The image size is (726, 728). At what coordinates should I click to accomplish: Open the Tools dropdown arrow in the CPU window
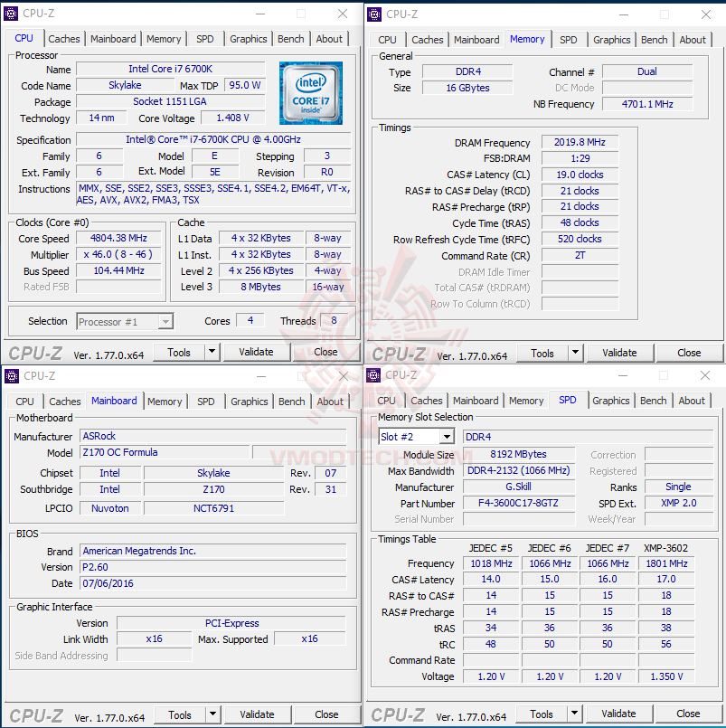(212, 352)
